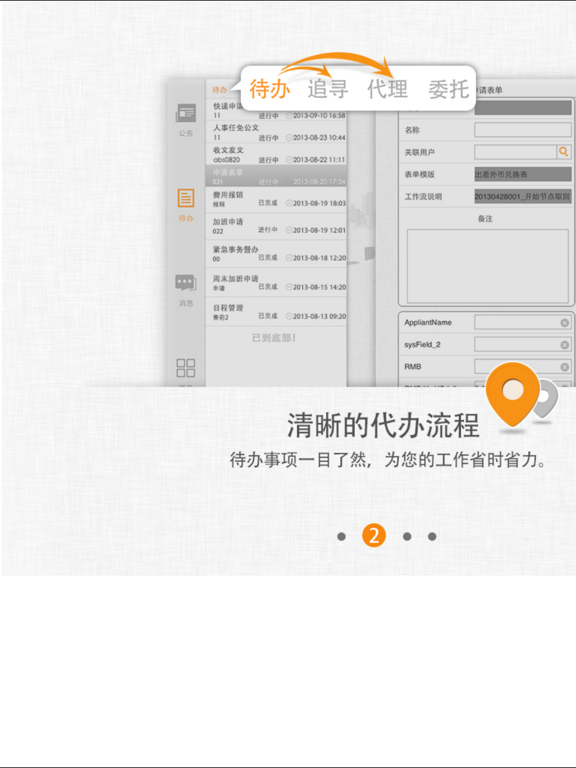Click the orange page indicator numbered 2
The width and height of the screenshot is (576, 768).
pos(374,536)
